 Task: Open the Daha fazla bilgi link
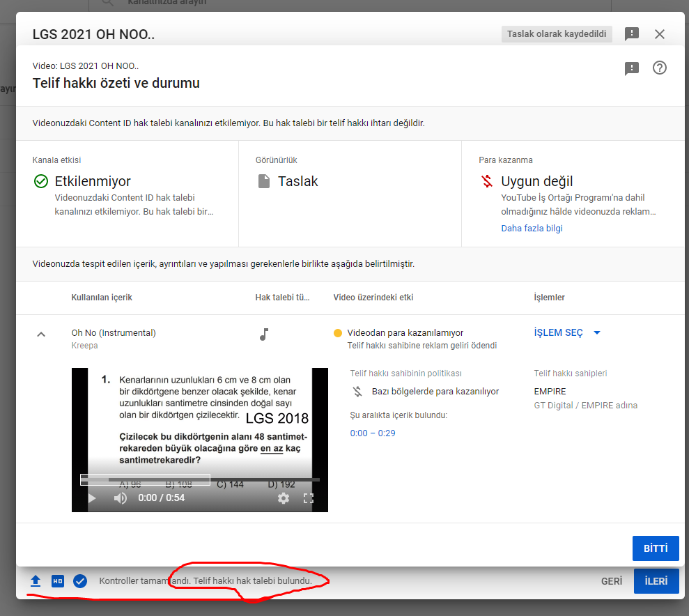(532, 228)
